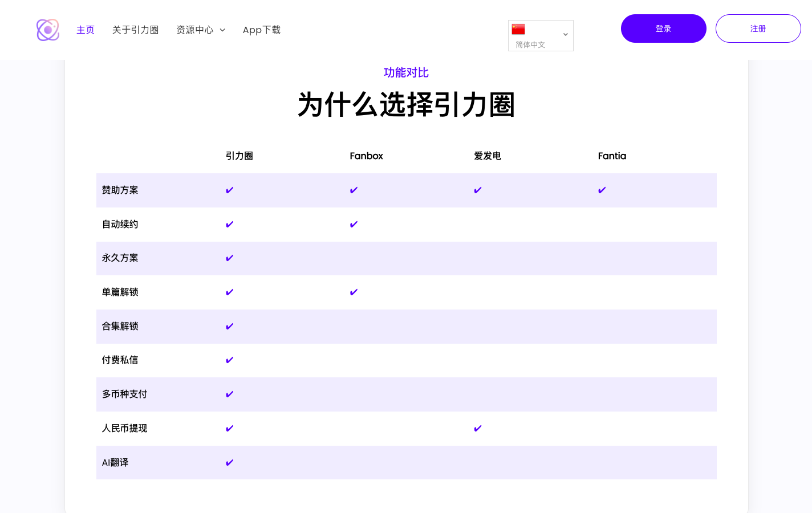Click the 引力圈 checkmark in 合集解锁 row
This screenshot has width=812, height=513.
tap(230, 327)
